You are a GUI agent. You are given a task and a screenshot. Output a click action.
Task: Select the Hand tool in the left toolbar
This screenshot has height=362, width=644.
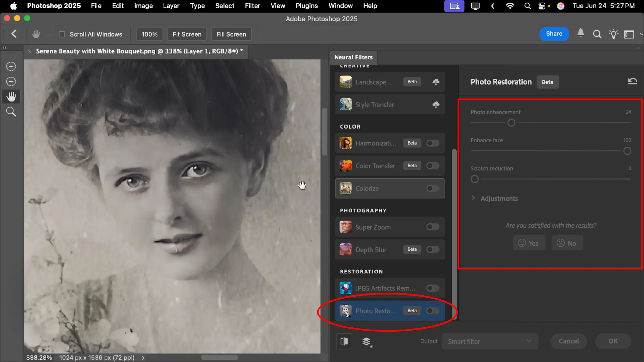pyautogui.click(x=11, y=97)
